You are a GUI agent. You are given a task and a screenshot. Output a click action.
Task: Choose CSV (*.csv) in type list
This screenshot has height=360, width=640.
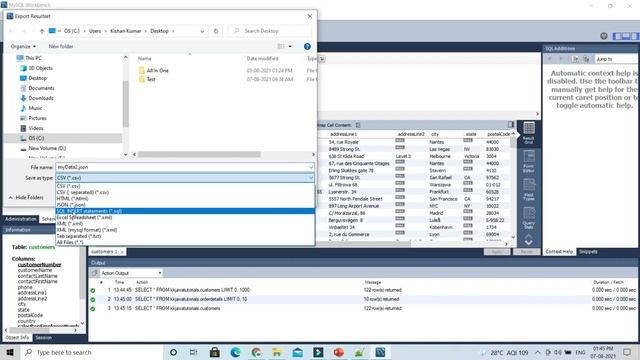(x=185, y=186)
